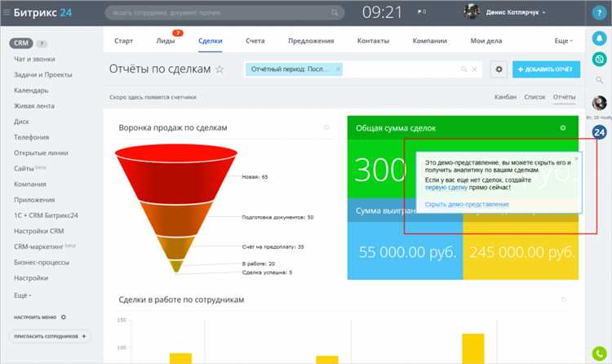Close the demo popup with its X
Screen dimensions: 612x364
click(x=576, y=158)
